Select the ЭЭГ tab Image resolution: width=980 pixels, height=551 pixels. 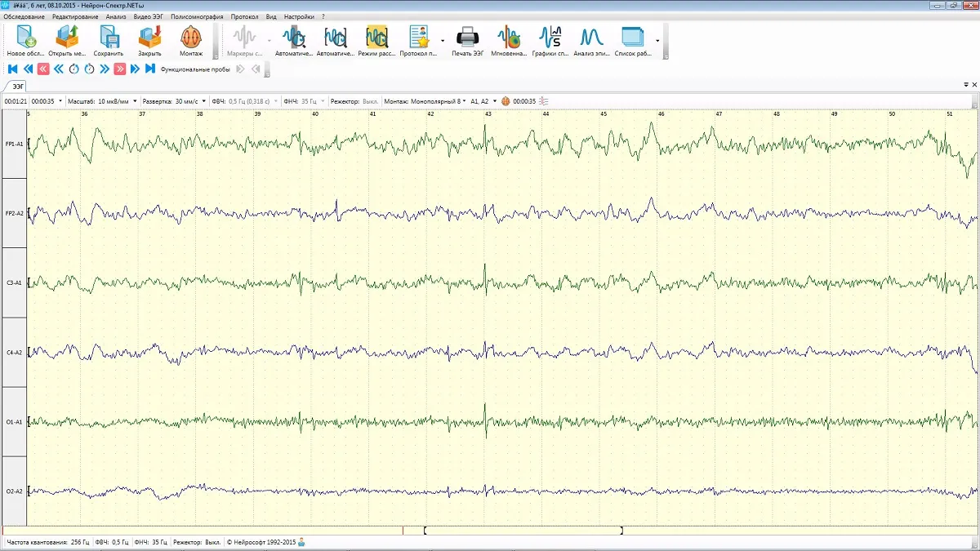click(17, 85)
